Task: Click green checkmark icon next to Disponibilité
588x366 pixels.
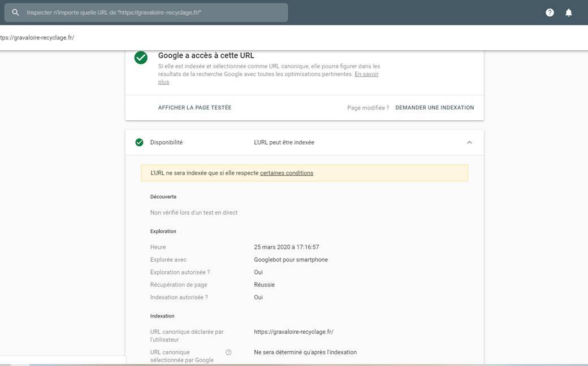Action: (x=140, y=142)
